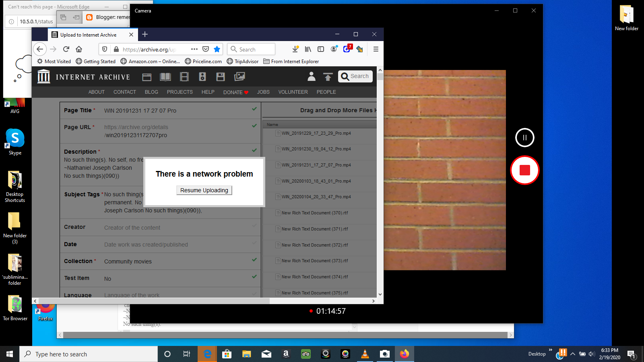Reload the Firefox page
644x362 pixels.
66,49
